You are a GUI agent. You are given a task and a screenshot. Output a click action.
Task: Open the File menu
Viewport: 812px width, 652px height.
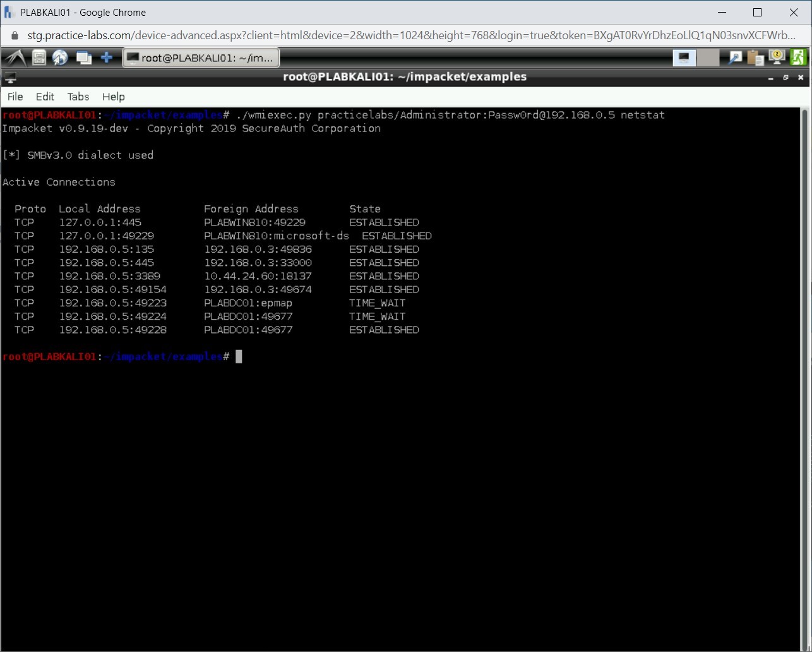15,97
